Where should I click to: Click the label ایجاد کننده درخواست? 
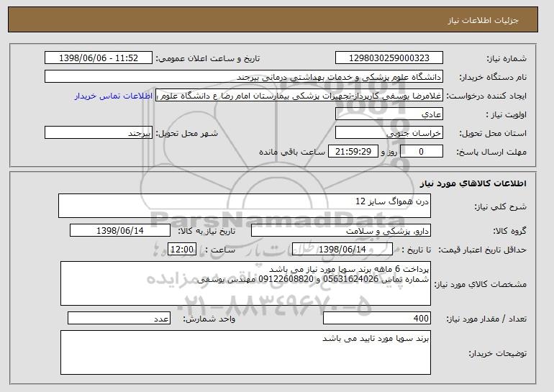(486, 96)
